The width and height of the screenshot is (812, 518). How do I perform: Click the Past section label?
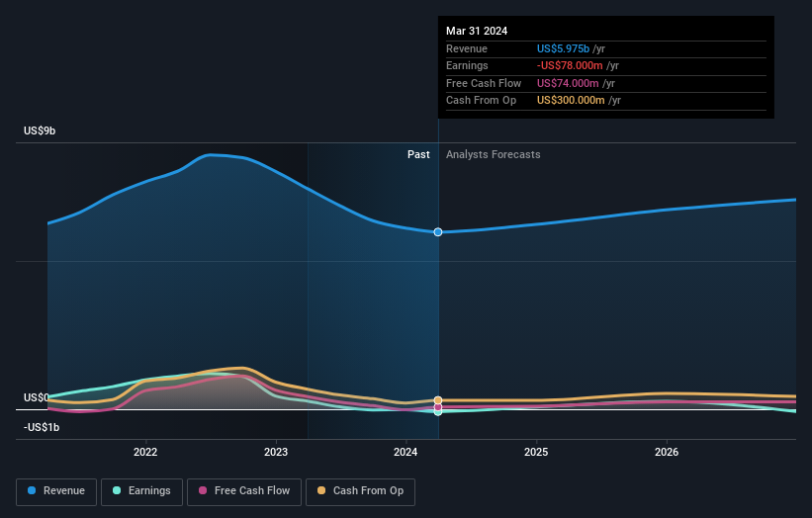point(418,155)
